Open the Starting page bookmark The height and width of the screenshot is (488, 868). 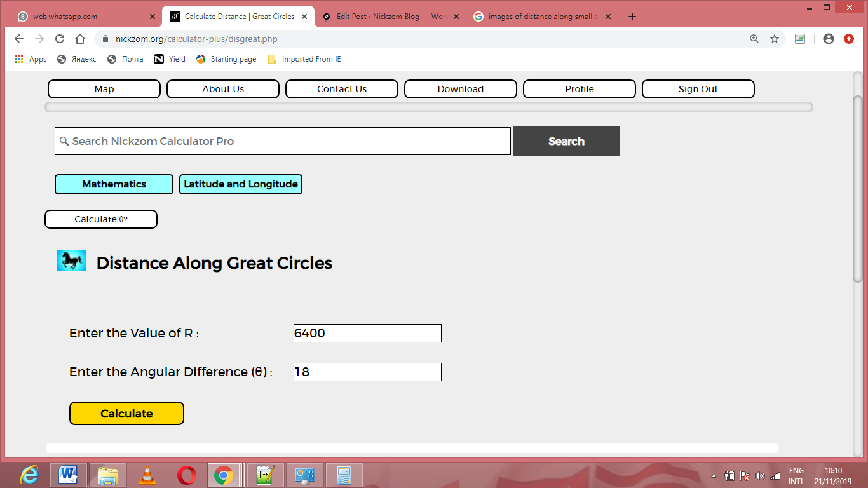coord(226,59)
